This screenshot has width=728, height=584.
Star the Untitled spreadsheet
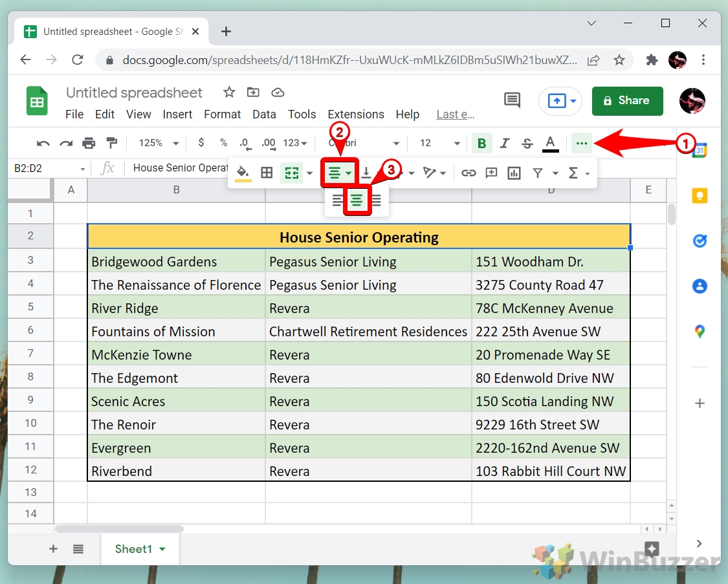229,92
